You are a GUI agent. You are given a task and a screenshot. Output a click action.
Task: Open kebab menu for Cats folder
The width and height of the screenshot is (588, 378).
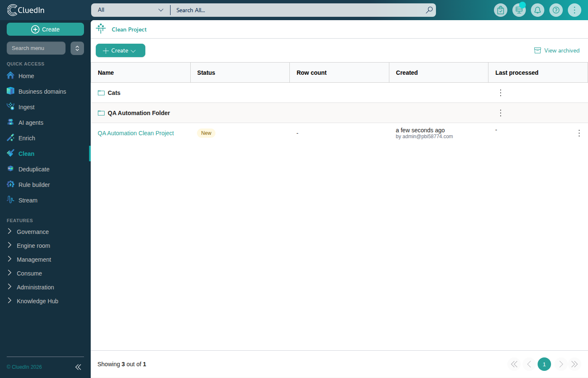[501, 93]
